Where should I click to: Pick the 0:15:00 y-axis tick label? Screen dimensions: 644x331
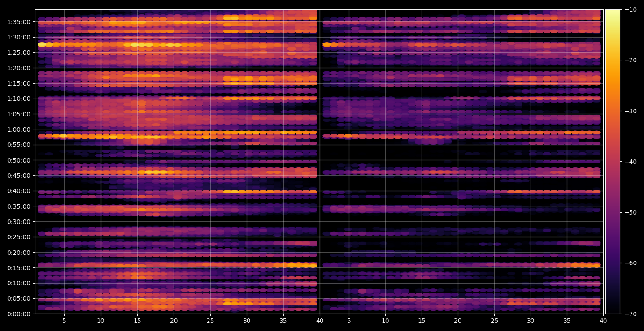(x=19, y=268)
